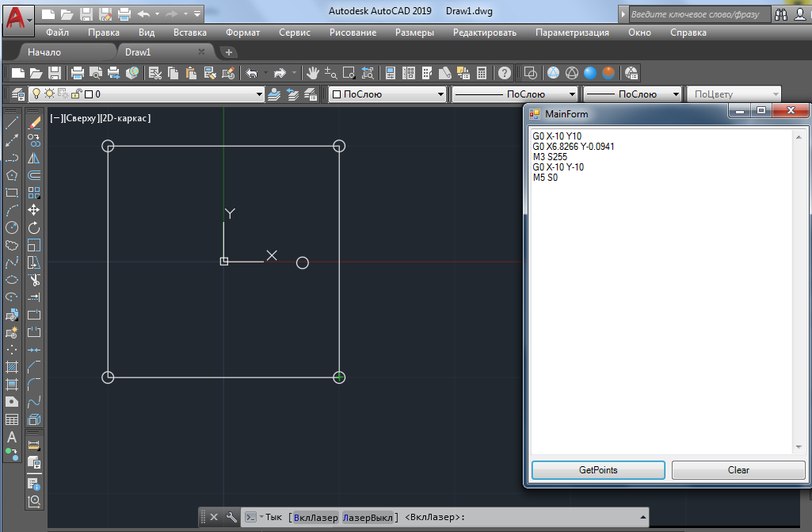Expand the command line history arrow
812x532 pixels.
642,517
